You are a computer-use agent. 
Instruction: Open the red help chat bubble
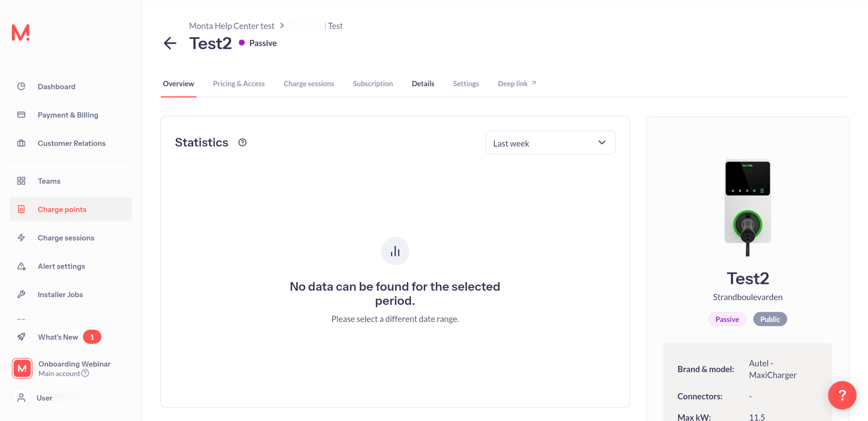click(x=842, y=395)
